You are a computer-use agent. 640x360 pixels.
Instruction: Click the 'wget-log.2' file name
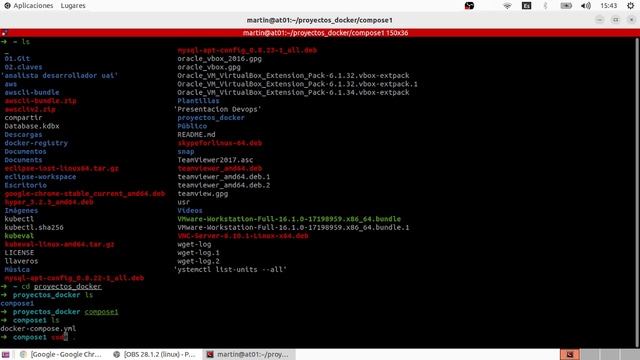pos(198,261)
